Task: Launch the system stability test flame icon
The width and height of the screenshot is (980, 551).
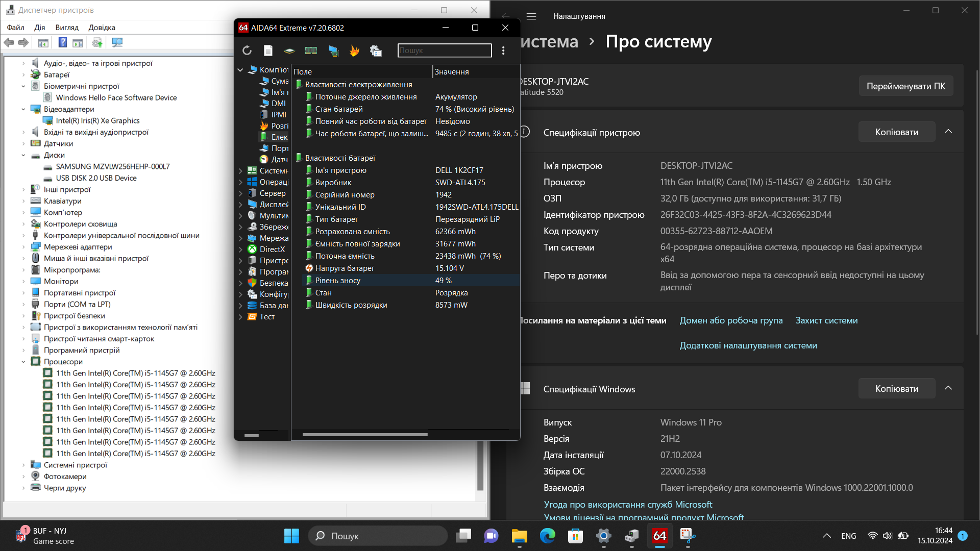Action: pos(354,51)
